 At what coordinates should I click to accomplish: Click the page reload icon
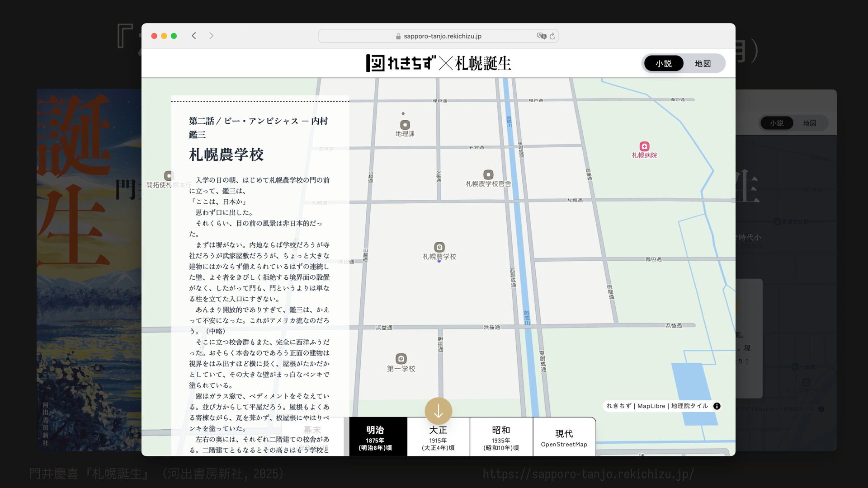(552, 36)
